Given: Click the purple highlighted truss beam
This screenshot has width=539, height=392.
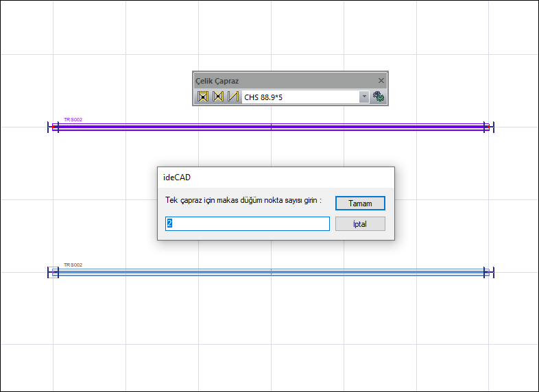Looking at the screenshot, I should pyautogui.click(x=271, y=127).
